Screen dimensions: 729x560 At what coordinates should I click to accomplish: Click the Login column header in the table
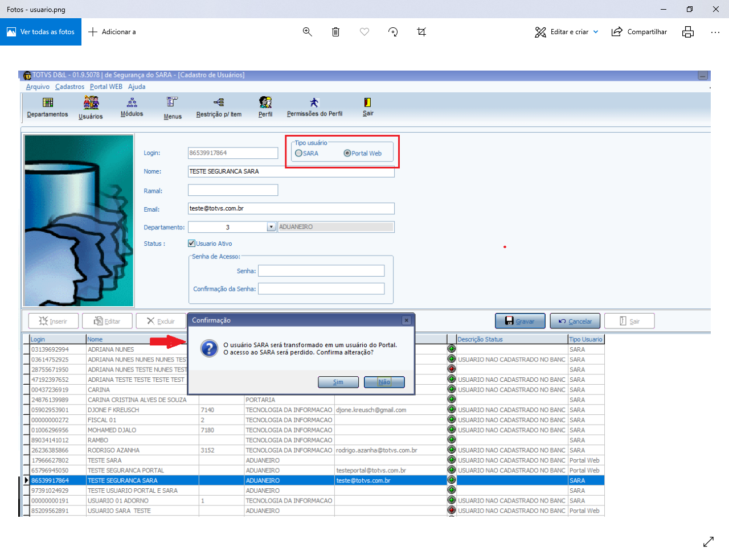[58, 339]
